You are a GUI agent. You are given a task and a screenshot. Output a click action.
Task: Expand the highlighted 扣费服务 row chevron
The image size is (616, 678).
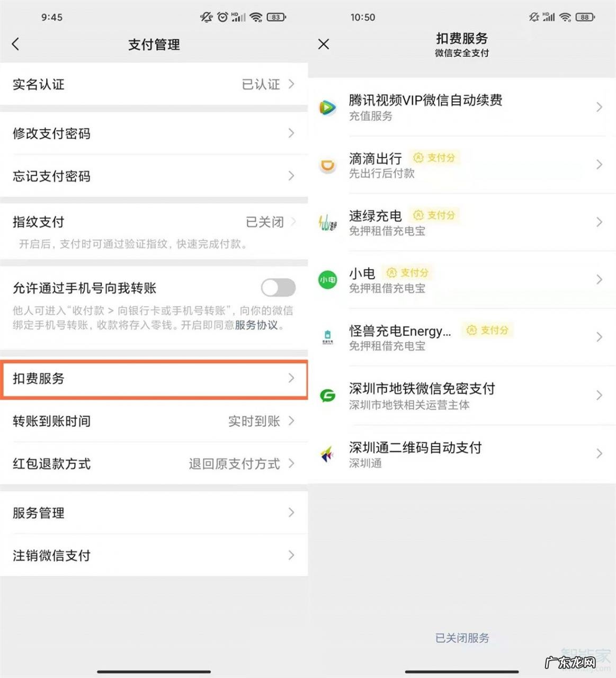(x=291, y=379)
